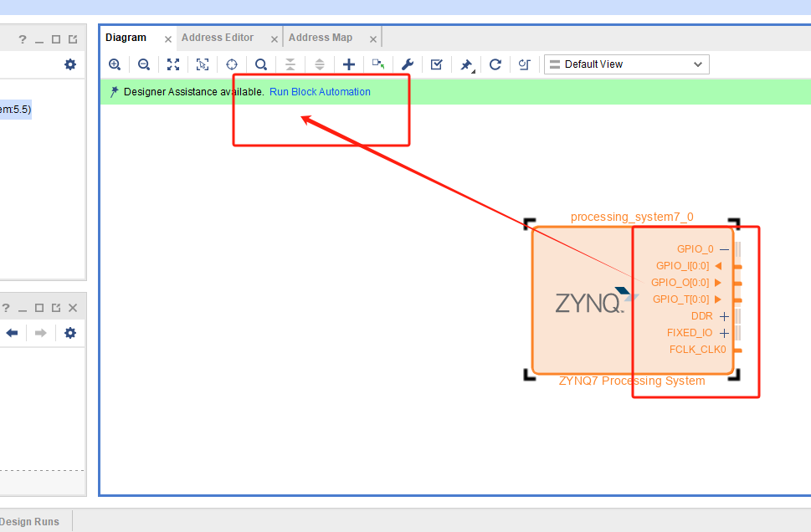Click the Run Block Automation link
This screenshot has height=532, width=811.
click(x=320, y=92)
